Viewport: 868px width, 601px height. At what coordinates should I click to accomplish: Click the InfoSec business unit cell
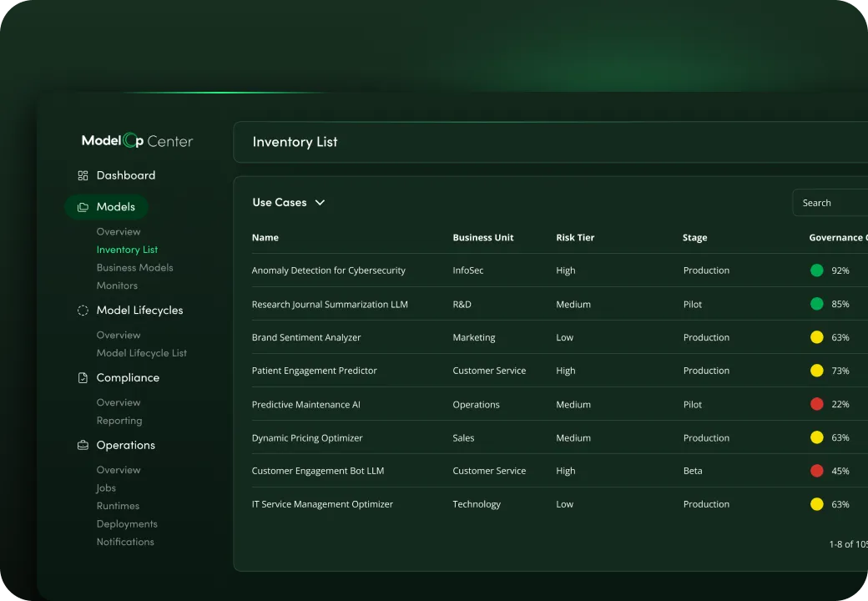(467, 270)
